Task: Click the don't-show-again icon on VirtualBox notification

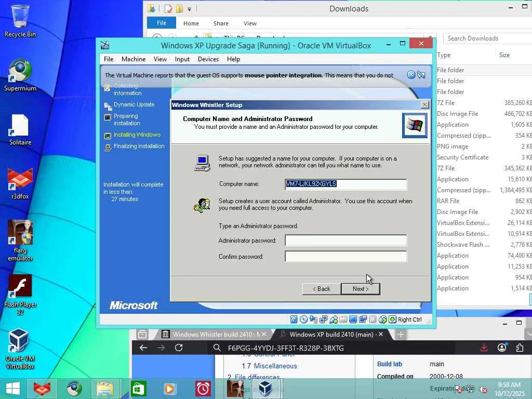Action: [x=421, y=75]
